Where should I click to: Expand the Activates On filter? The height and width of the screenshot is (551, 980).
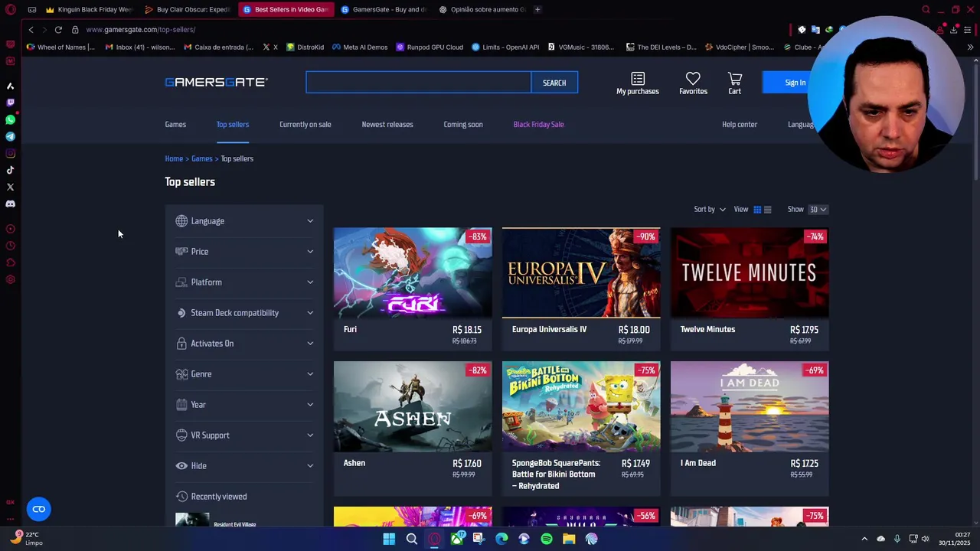(244, 344)
